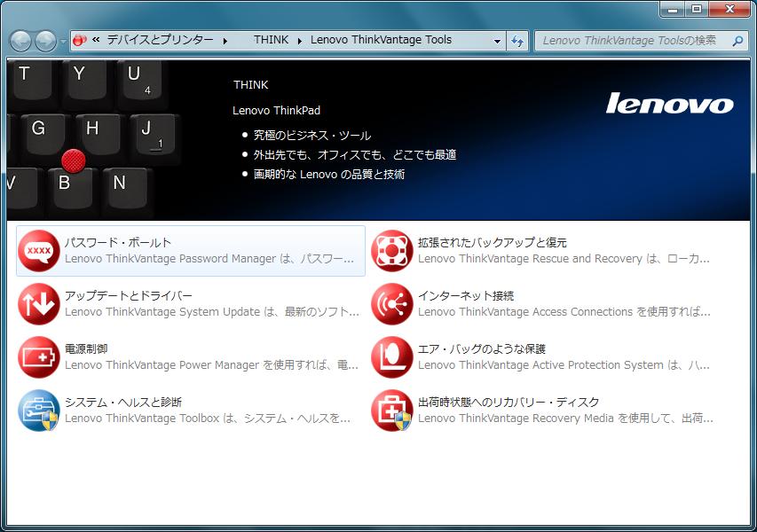Image resolution: width=757 pixels, height=532 pixels.
Task: Launch the blue Toolbox system health icon
Action: [x=39, y=411]
